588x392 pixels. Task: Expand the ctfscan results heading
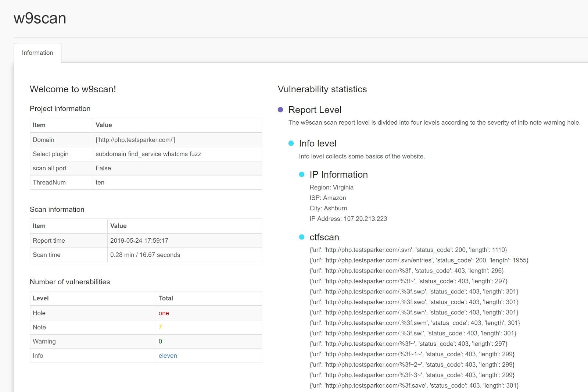click(x=324, y=237)
